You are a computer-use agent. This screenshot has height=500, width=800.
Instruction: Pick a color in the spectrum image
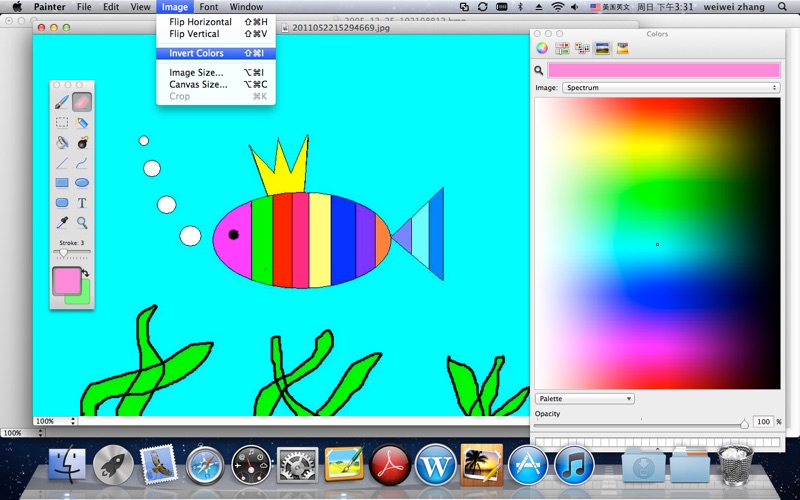click(x=657, y=243)
